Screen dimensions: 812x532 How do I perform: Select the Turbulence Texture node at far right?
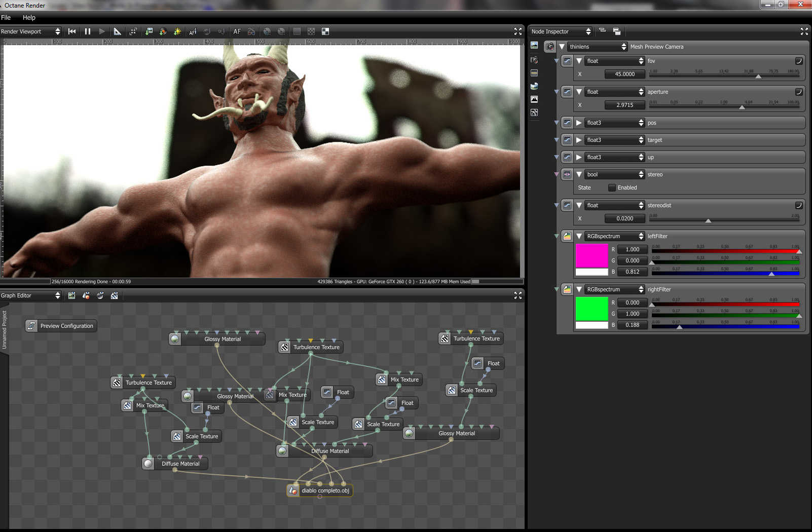point(471,338)
